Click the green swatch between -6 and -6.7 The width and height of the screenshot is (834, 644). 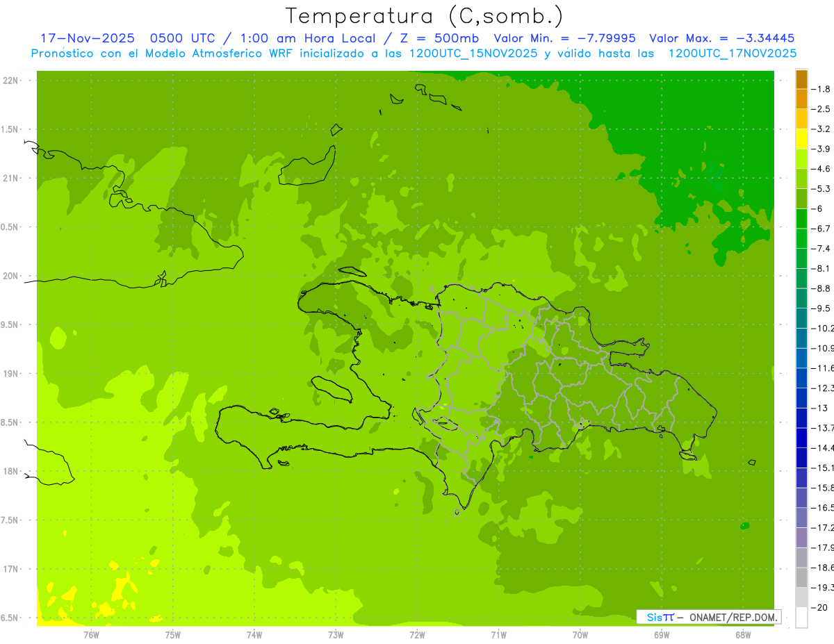coord(801,219)
